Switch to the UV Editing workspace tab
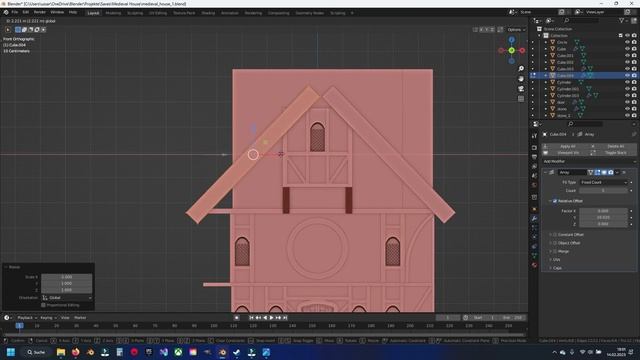This screenshot has height=360, width=640. click(x=158, y=13)
